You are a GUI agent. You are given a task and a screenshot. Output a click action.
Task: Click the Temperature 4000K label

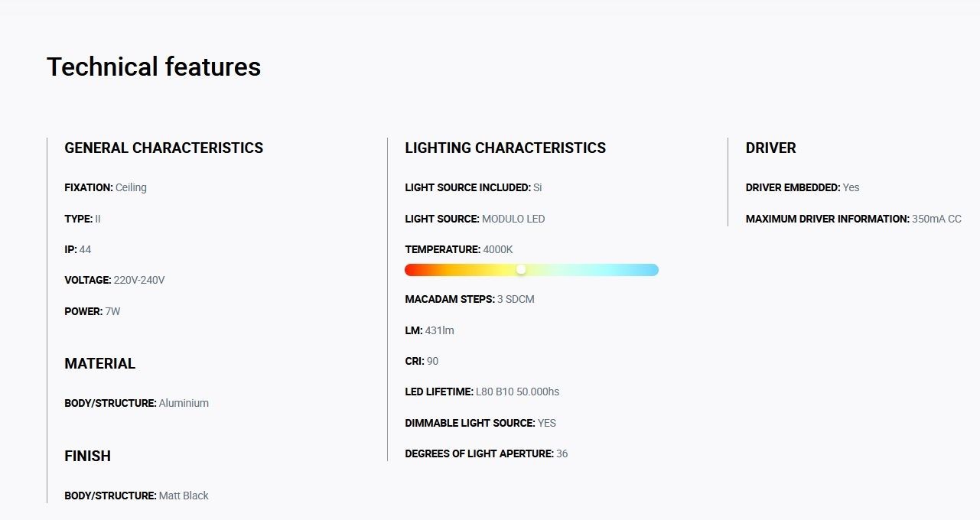[x=459, y=249]
